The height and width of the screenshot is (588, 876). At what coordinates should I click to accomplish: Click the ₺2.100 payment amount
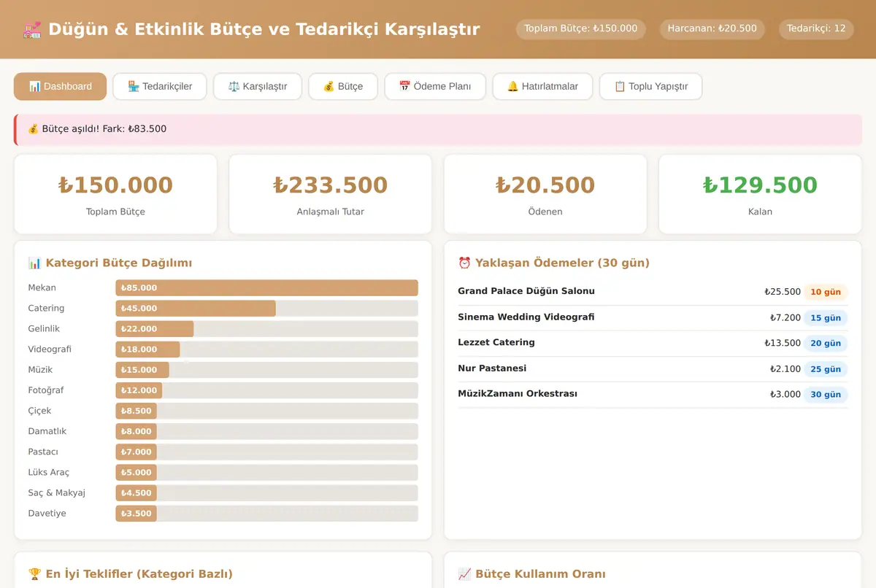point(785,369)
